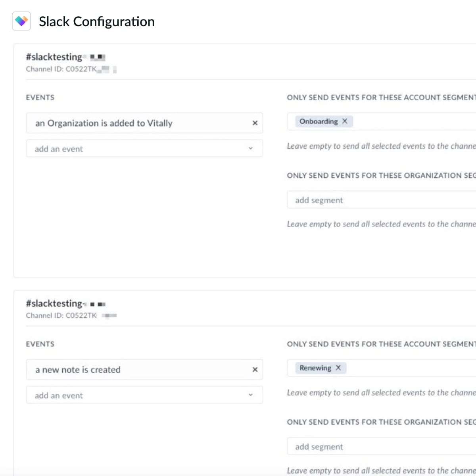Click the Vitally logo icon beside Slack Configuration

21,21
